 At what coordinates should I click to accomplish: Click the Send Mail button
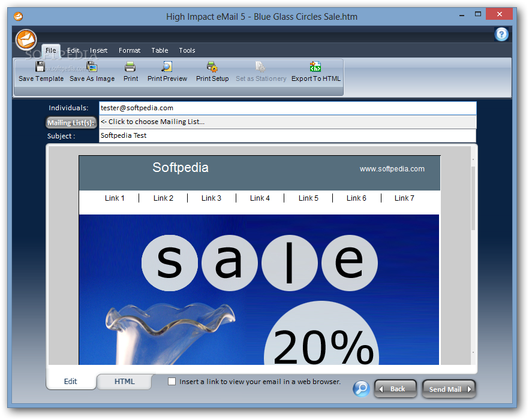(x=449, y=389)
